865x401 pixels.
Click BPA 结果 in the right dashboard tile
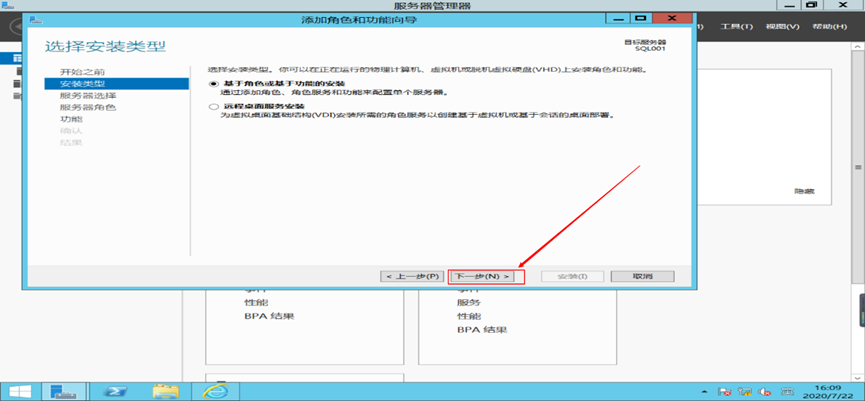click(x=482, y=330)
